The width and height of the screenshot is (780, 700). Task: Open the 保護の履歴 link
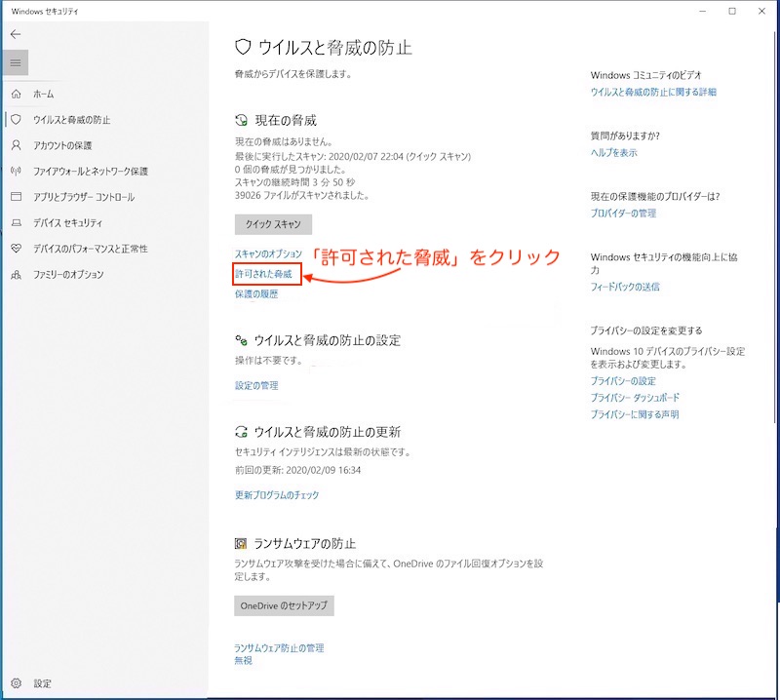(256, 294)
